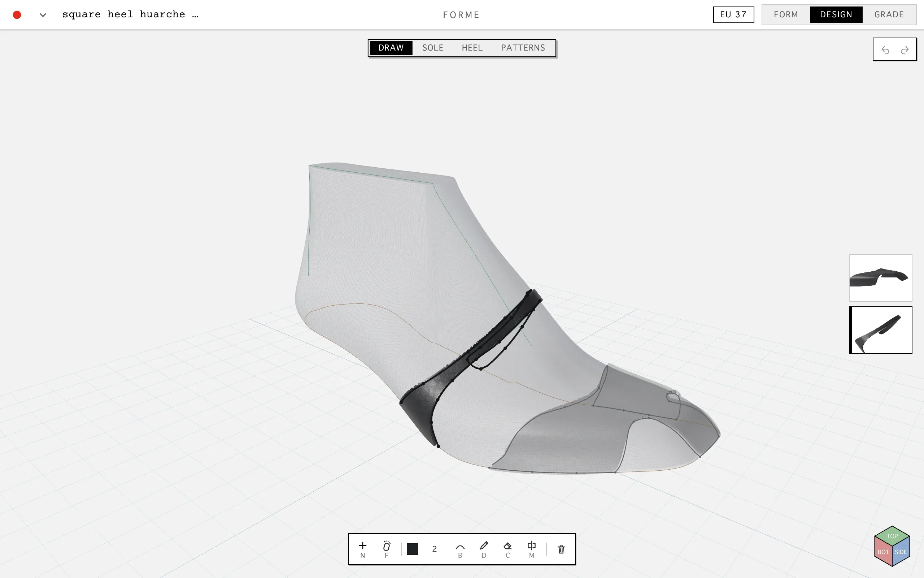Image resolution: width=924 pixels, height=578 pixels.
Task: Redo the last action
Action: 905,50
